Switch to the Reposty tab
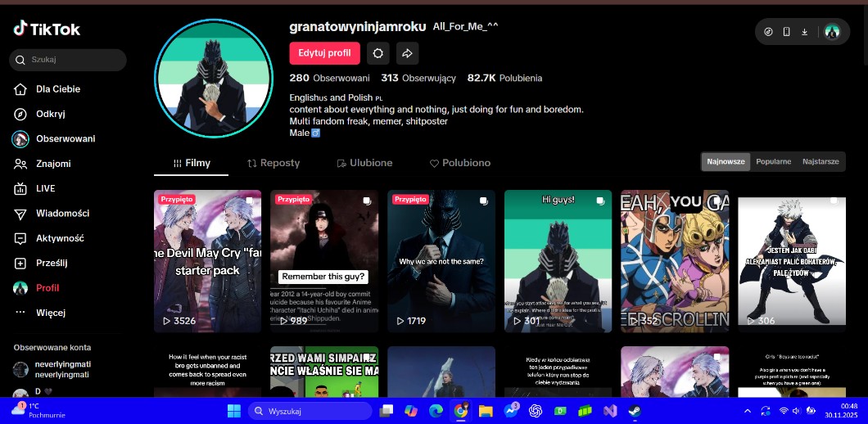 [274, 163]
